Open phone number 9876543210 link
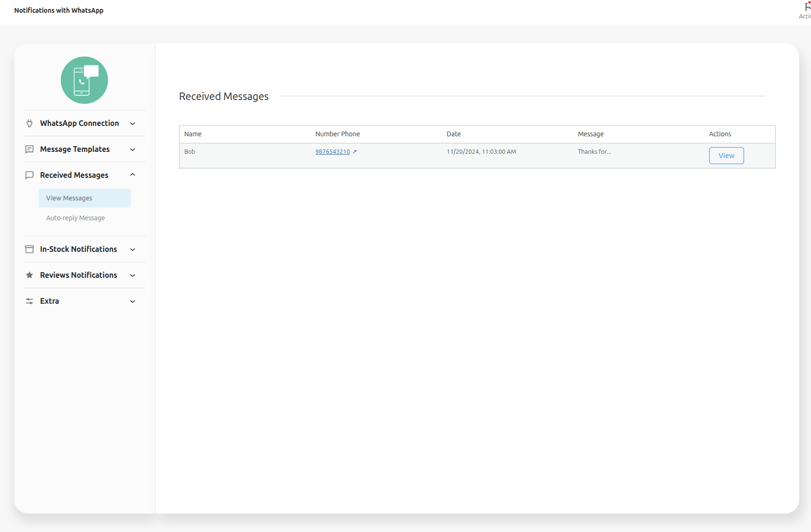The height and width of the screenshot is (532, 811). pyautogui.click(x=332, y=152)
